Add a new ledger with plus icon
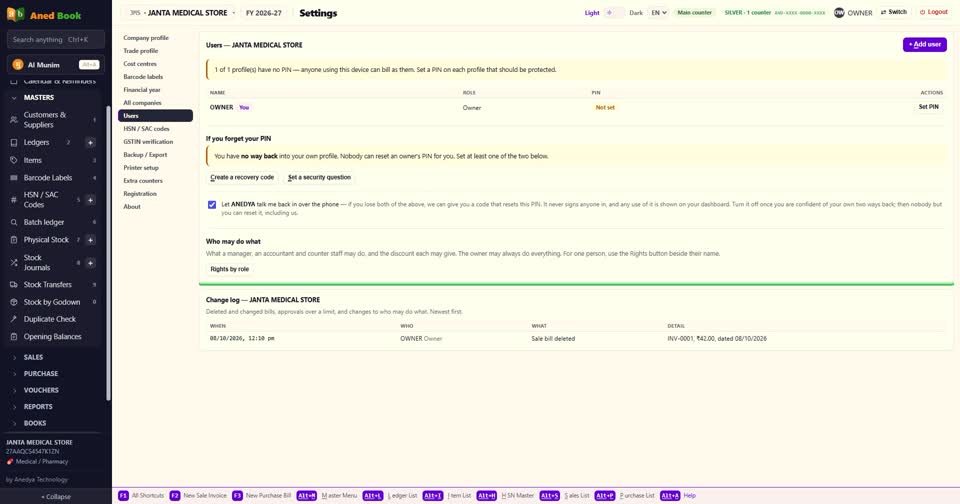Viewport: 960px width, 504px height. pyautogui.click(x=90, y=142)
